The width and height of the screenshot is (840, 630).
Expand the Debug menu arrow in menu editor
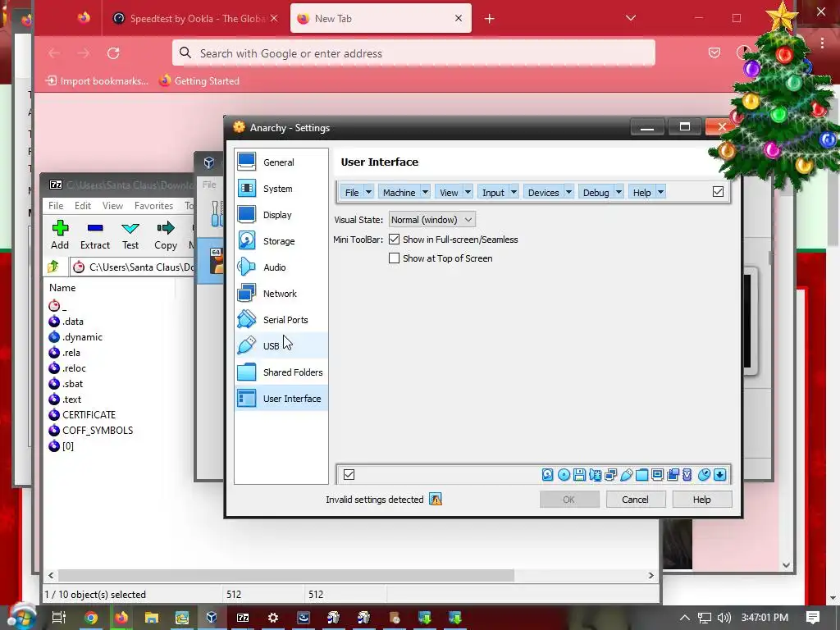(619, 192)
